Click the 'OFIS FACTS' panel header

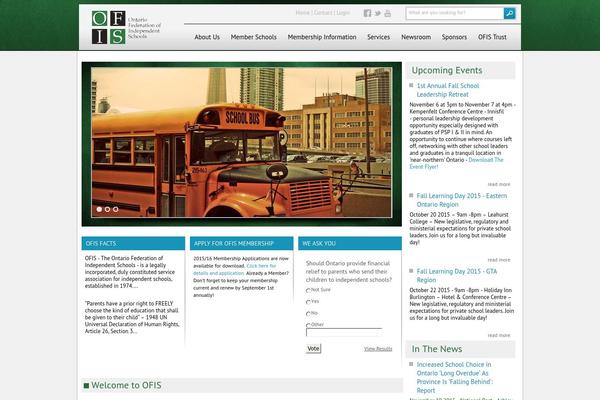[x=133, y=243]
